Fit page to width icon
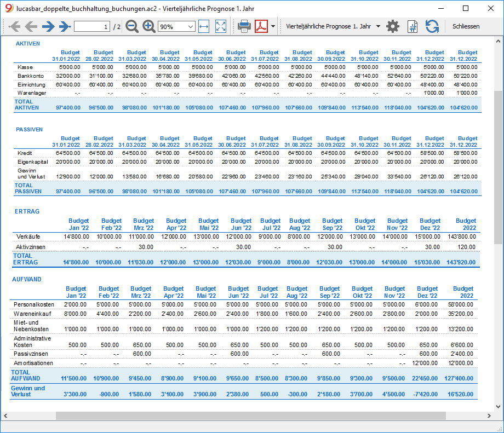504x433 pixels. [204, 26]
